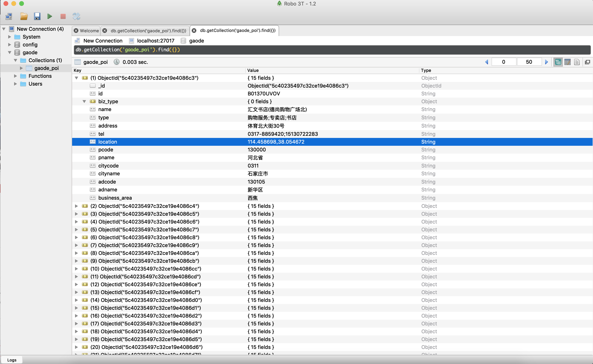Select tree view mode for results
The width and height of the screenshot is (593, 364).
click(x=558, y=62)
